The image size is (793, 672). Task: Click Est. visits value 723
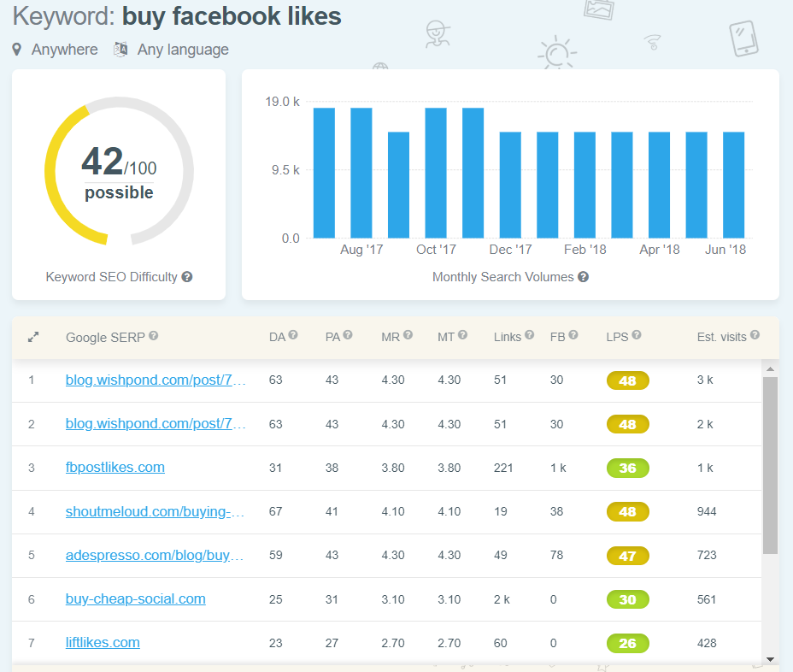pyautogui.click(x=707, y=555)
